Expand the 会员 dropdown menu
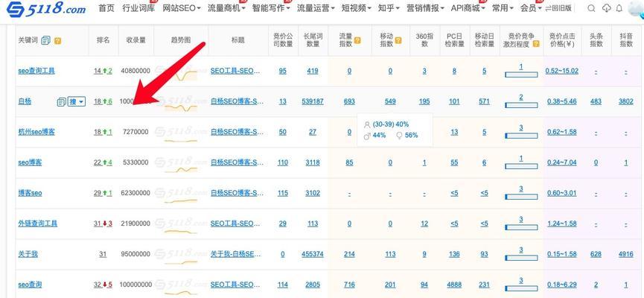The image size is (644, 298). click(531, 9)
